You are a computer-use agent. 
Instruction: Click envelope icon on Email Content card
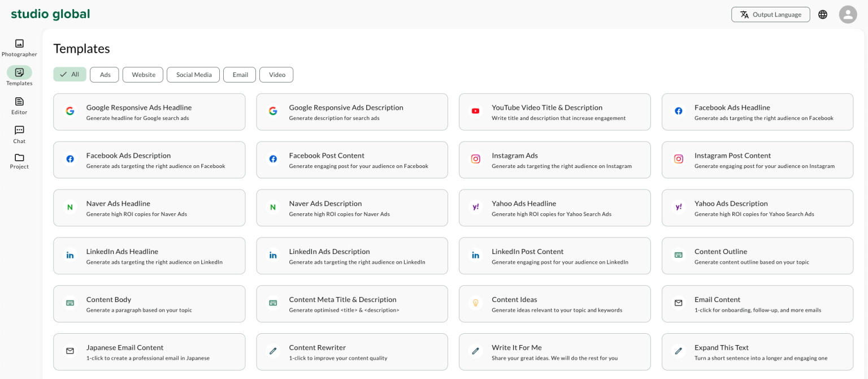(x=679, y=303)
